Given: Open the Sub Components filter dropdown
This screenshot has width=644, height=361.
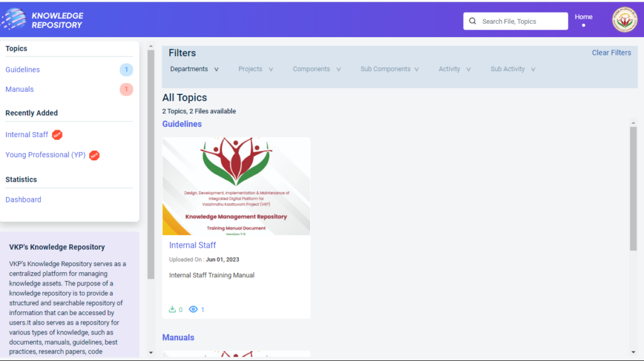Looking at the screenshot, I should coord(389,69).
